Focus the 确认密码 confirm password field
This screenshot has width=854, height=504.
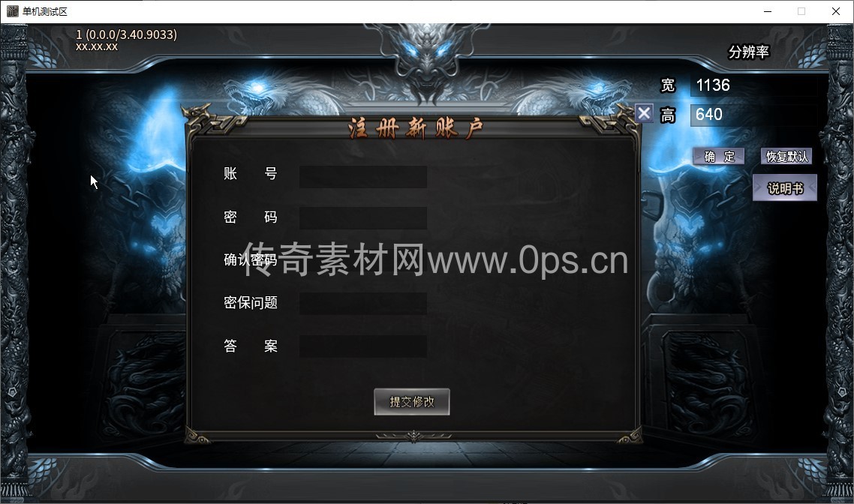363,260
